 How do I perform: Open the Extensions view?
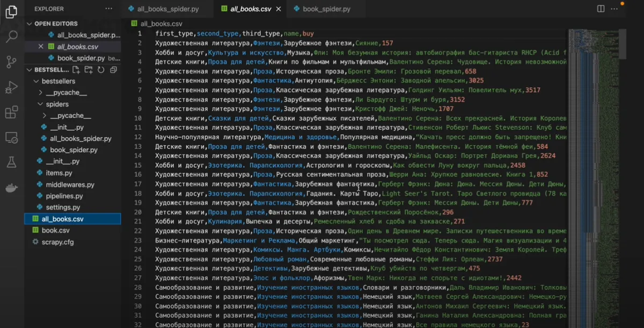point(11,113)
